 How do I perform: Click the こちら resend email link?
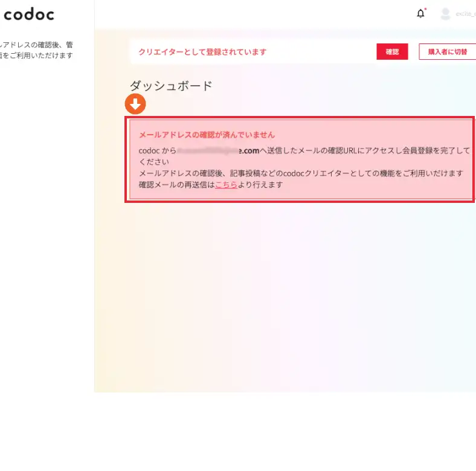226,185
